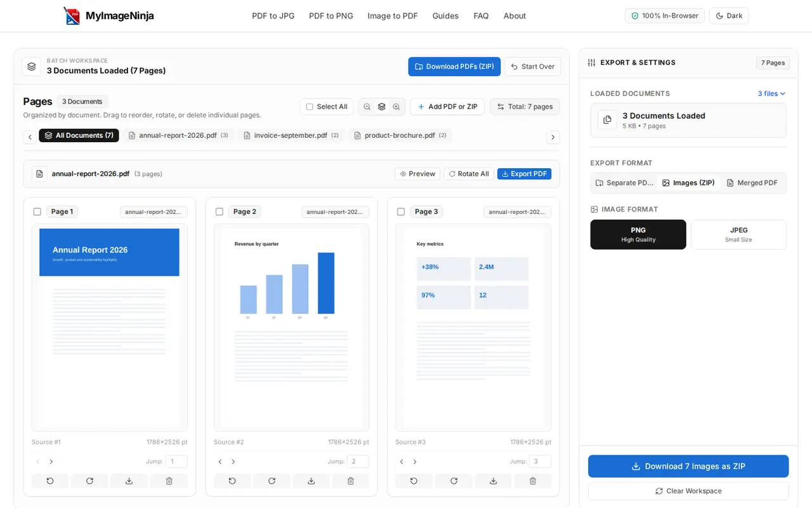Click the stacked layers view icon

[x=381, y=107]
